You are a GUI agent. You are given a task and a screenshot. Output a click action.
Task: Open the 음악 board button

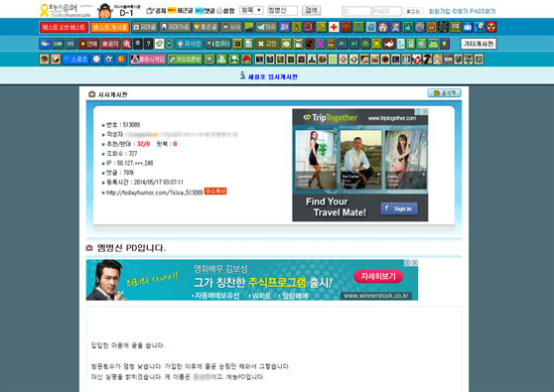pyautogui.click(x=110, y=44)
